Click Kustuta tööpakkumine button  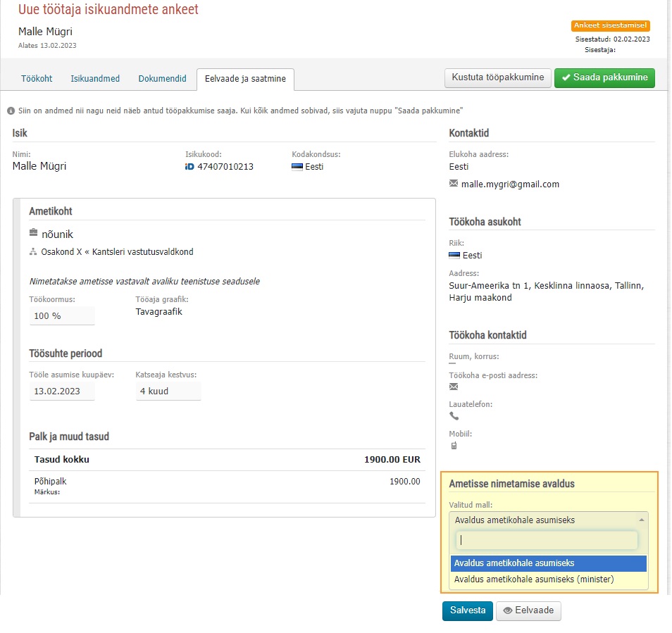497,77
